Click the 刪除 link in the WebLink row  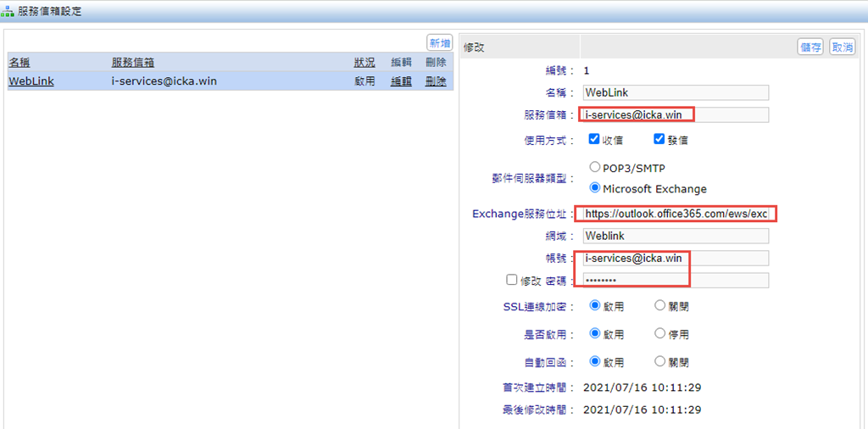click(x=436, y=81)
